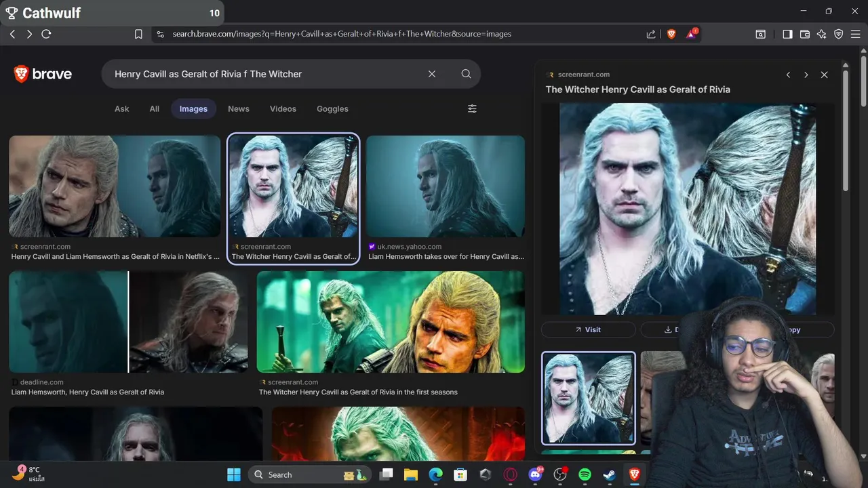This screenshot has width=868, height=488.
Task: Open Brave Rewards triangle icon
Action: tap(692, 33)
